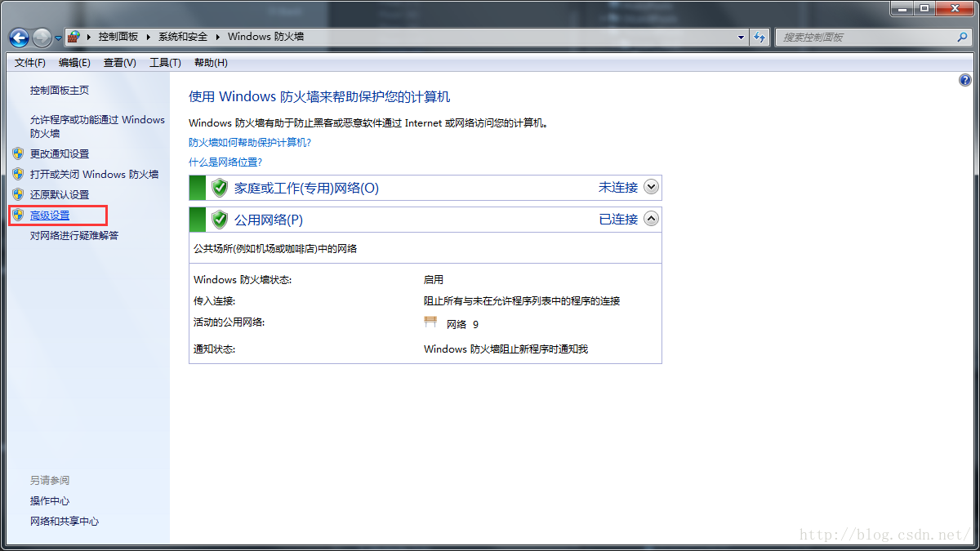Click shield icon beside 打开或关闭 Windows 防火墙
Viewport: 980px width, 551px height.
tap(18, 174)
